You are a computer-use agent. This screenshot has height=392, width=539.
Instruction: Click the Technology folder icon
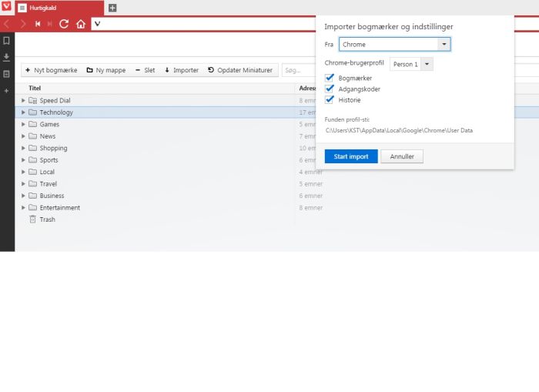click(32, 112)
